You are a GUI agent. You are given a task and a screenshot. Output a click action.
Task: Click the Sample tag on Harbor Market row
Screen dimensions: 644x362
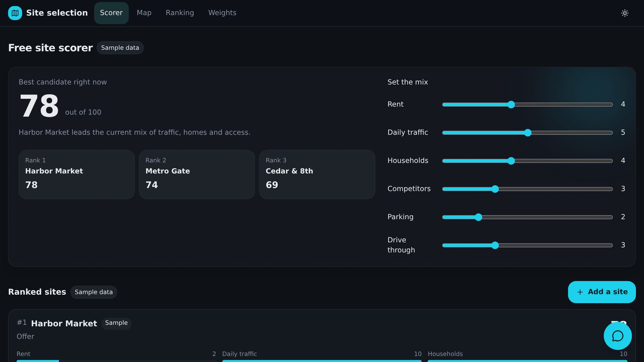[x=116, y=323]
